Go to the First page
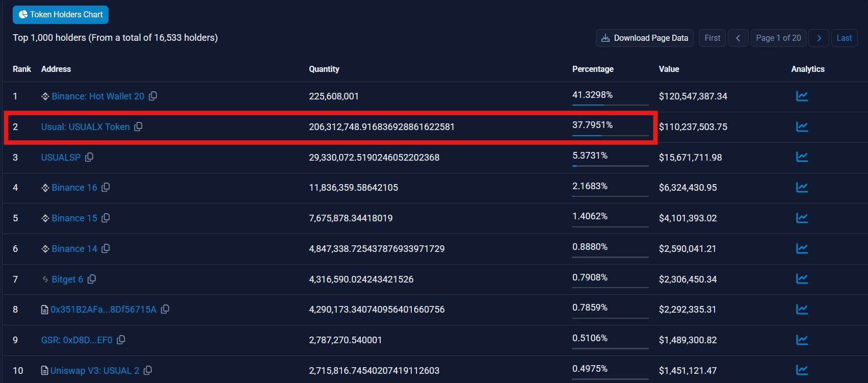868x383 pixels. 712,38
